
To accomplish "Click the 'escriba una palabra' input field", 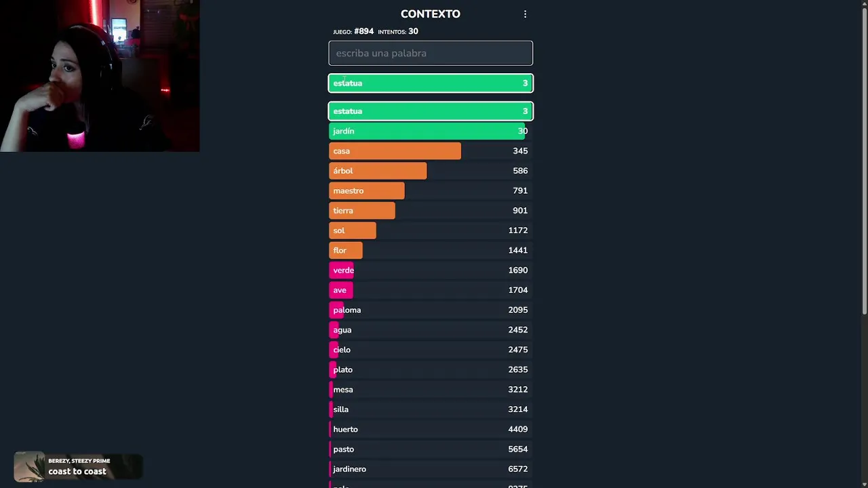I will (x=431, y=54).
